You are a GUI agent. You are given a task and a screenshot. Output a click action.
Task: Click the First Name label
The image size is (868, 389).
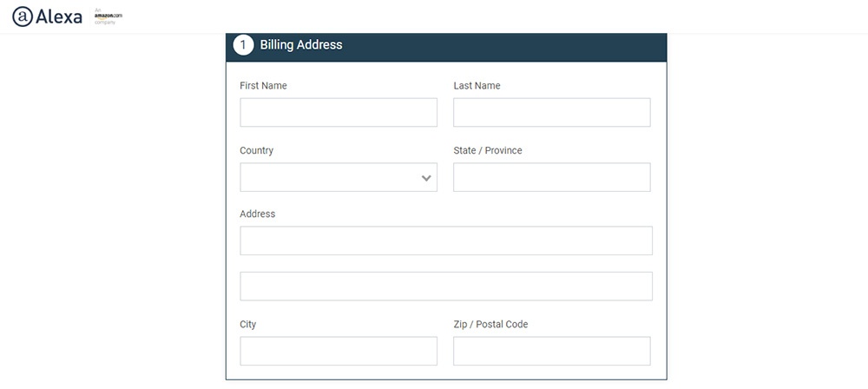pos(263,86)
